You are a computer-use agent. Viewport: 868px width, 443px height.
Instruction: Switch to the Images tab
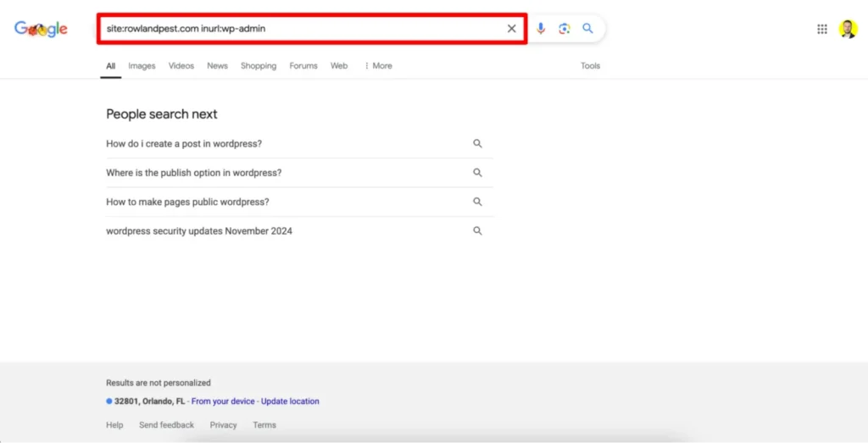142,66
